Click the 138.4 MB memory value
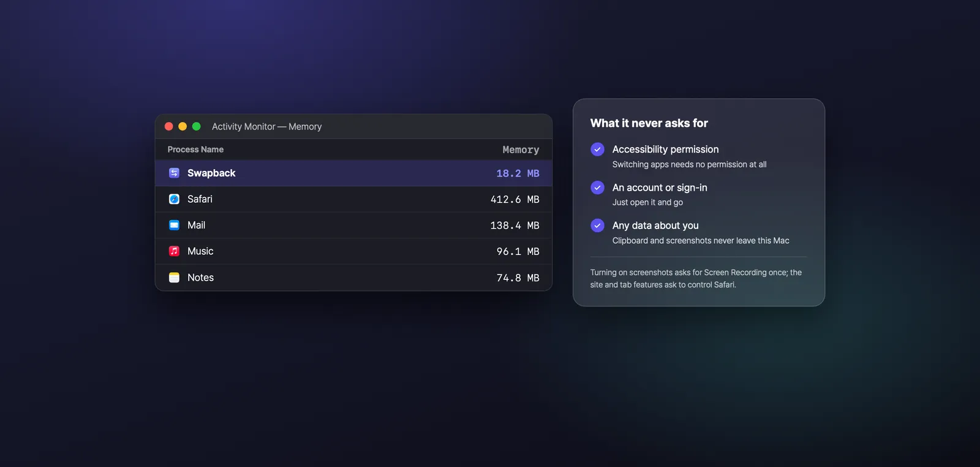The width and height of the screenshot is (980, 467). [x=514, y=226]
